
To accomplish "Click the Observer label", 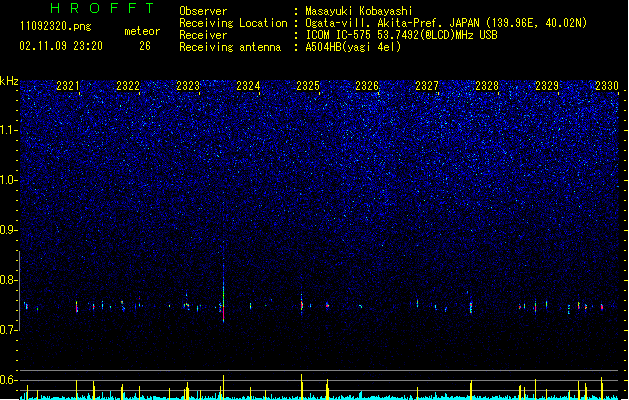I will [x=203, y=11].
